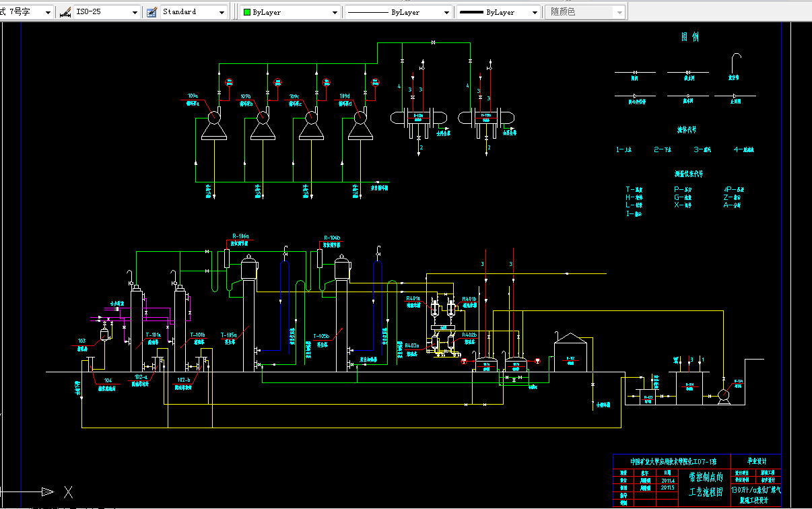The width and height of the screenshot is (812, 509).
Task: Select the 工艺流程图 title block text
Action: click(x=705, y=491)
